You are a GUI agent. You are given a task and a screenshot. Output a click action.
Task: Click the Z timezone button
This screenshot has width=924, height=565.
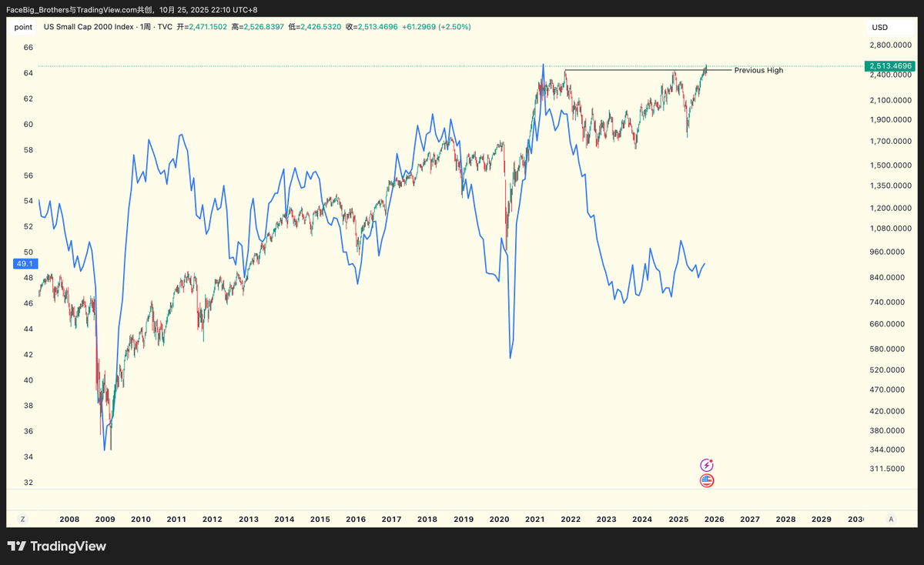click(23, 519)
